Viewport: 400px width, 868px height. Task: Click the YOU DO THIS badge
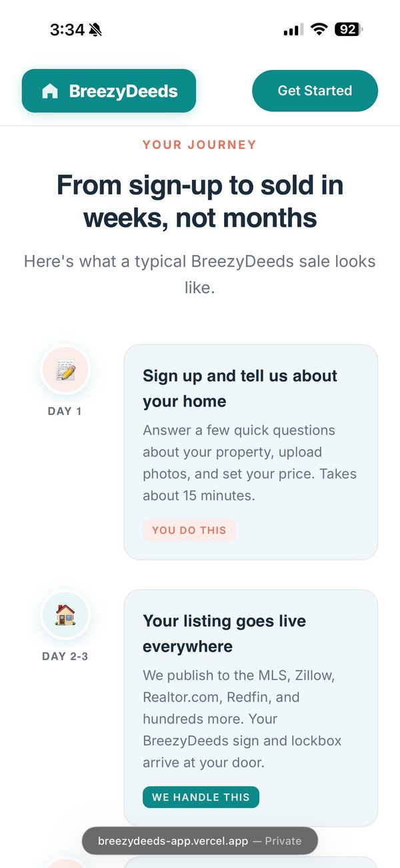click(x=189, y=530)
